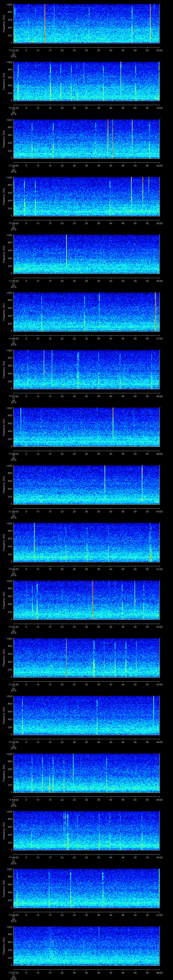Click the Frequency (Hz) axis label of the 17:39:00 panel
The height and width of the screenshot is (980, 173).
(x=4, y=485)
